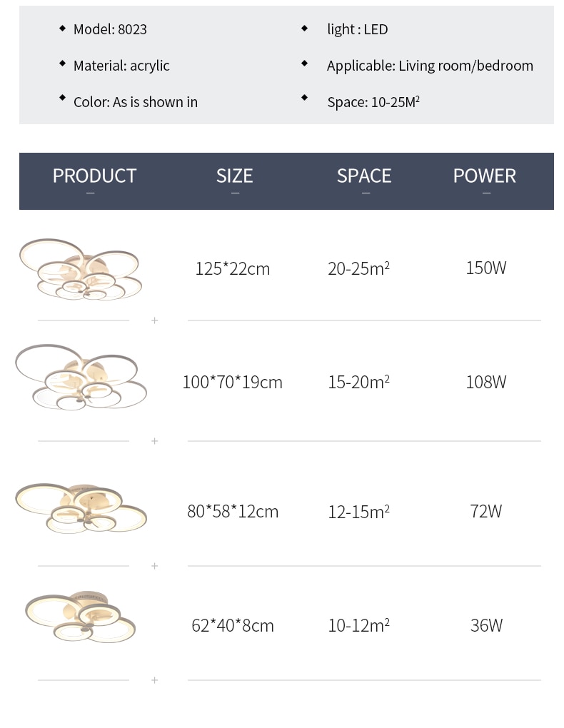Click the plus icon below the 108W row

click(x=155, y=441)
